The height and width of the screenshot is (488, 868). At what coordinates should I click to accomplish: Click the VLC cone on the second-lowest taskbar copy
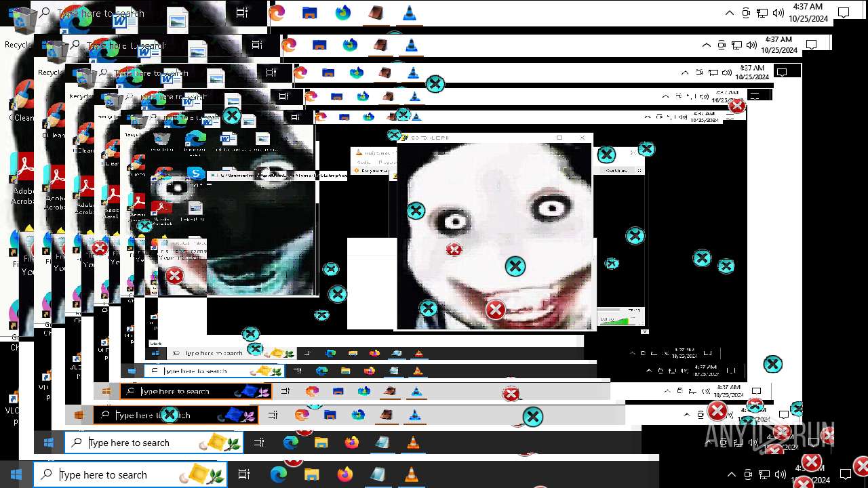click(x=412, y=443)
